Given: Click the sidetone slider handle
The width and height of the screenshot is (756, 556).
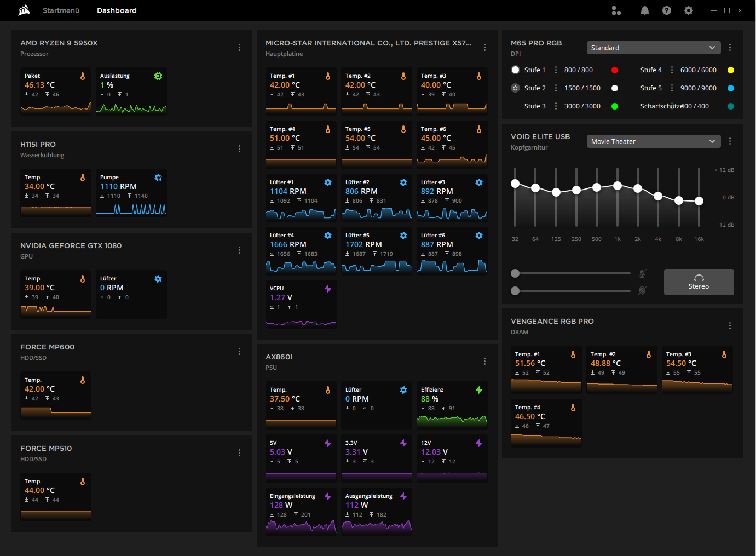Looking at the screenshot, I should (x=515, y=291).
